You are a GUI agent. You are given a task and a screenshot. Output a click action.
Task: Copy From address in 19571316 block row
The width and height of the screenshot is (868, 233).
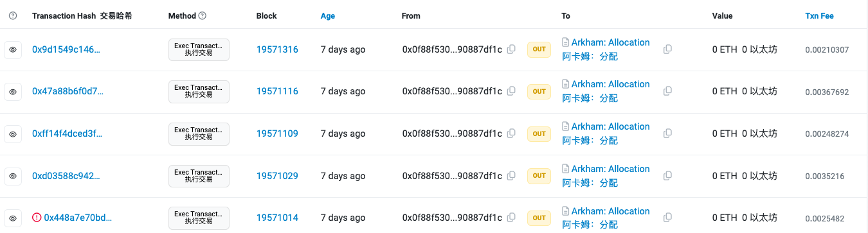[x=511, y=49]
